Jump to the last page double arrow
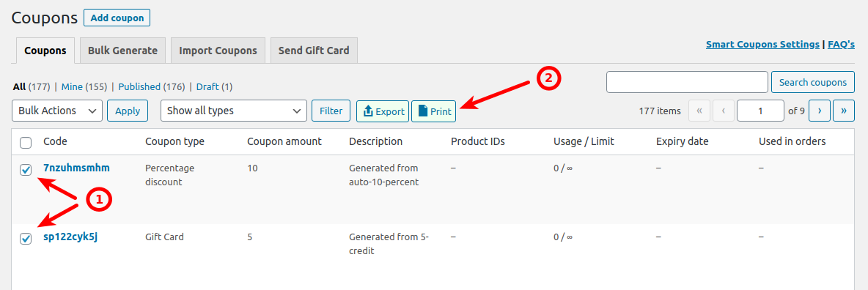The image size is (868, 290). pos(844,111)
